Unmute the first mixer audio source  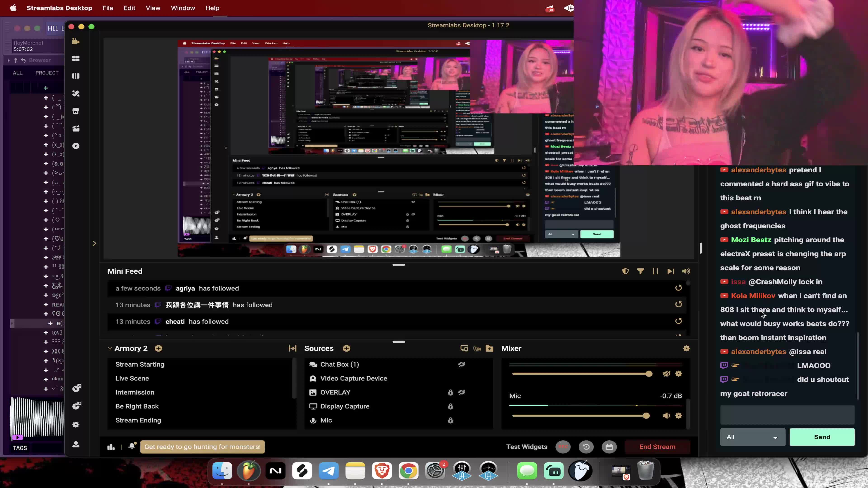pos(666,373)
